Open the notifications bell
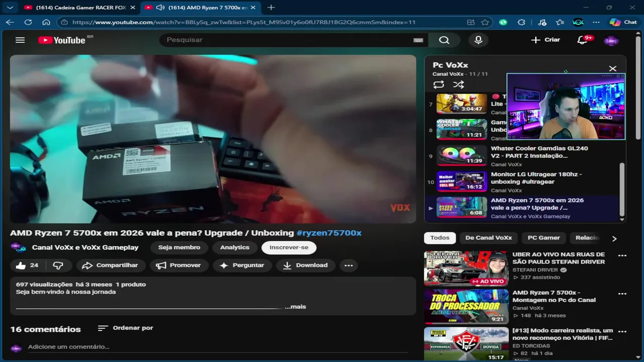The image size is (644, 362). [582, 40]
